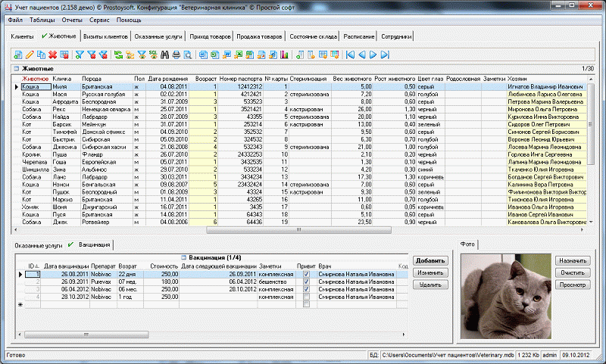Click the Назначить photo button
The width and height of the screenshot is (606, 364).
coord(573,260)
